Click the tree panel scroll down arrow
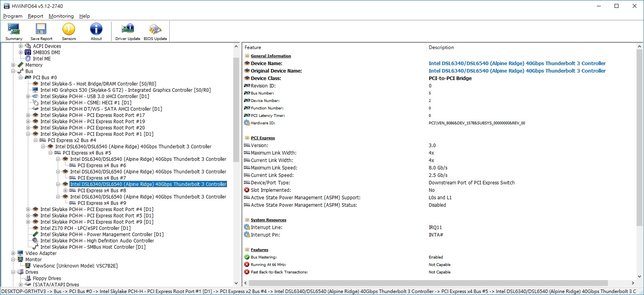644x295 pixels. (x=236, y=283)
